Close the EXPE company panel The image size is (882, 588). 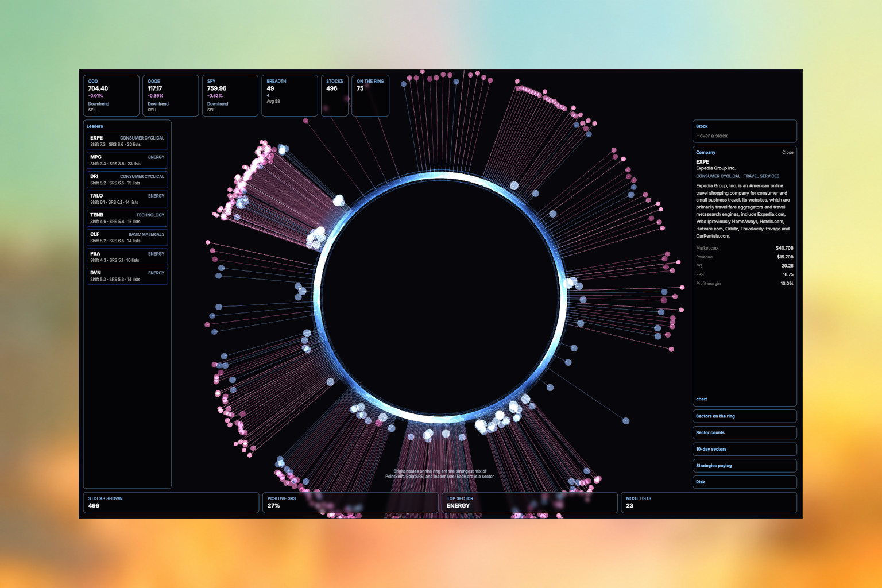point(787,152)
